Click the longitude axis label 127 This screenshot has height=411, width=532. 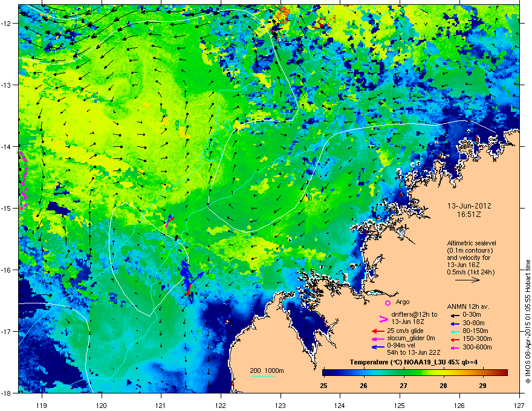[519, 406]
